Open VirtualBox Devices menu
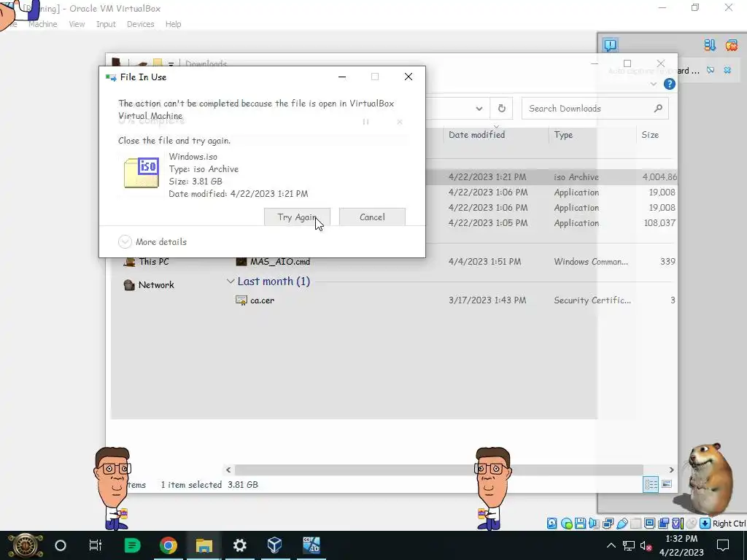The width and height of the screenshot is (747, 560). click(141, 24)
